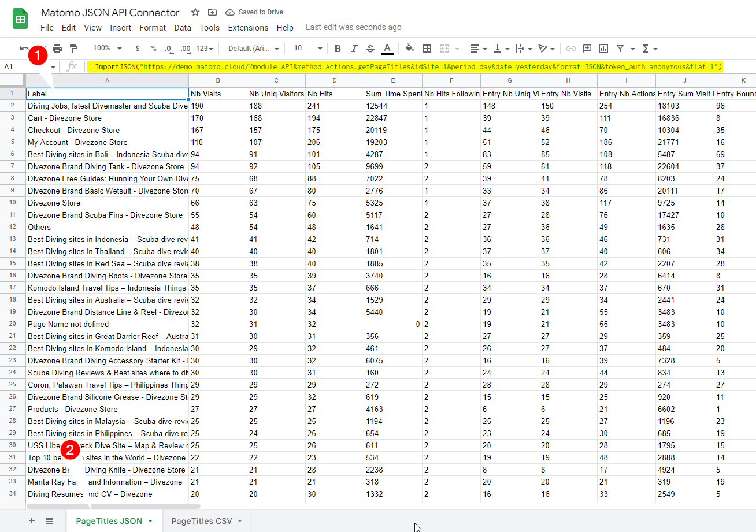Select cell 'Cart - Divezone Store'
Viewport: 756px width, 532px height.
pyautogui.click(x=108, y=118)
